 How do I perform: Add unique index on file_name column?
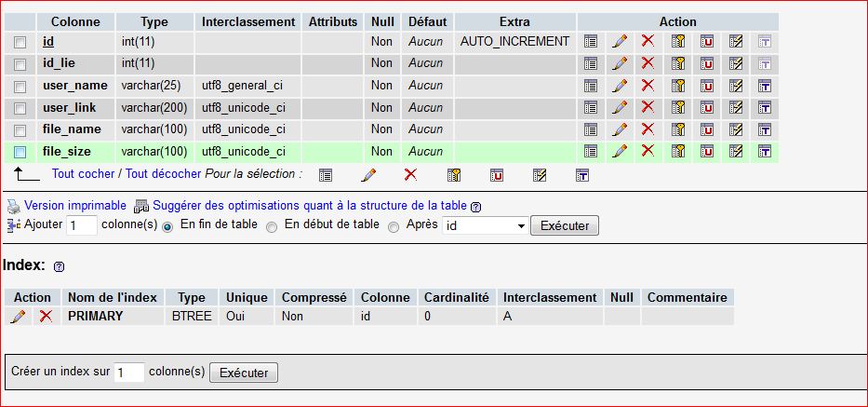pyautogui.click(x=707, y=129)
